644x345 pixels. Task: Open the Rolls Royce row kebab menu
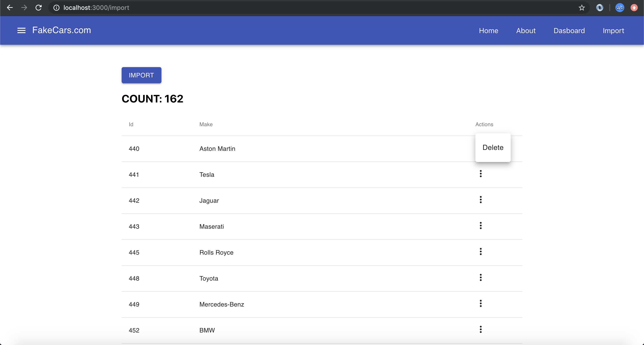pyautogui.click(x=481, y=251)
